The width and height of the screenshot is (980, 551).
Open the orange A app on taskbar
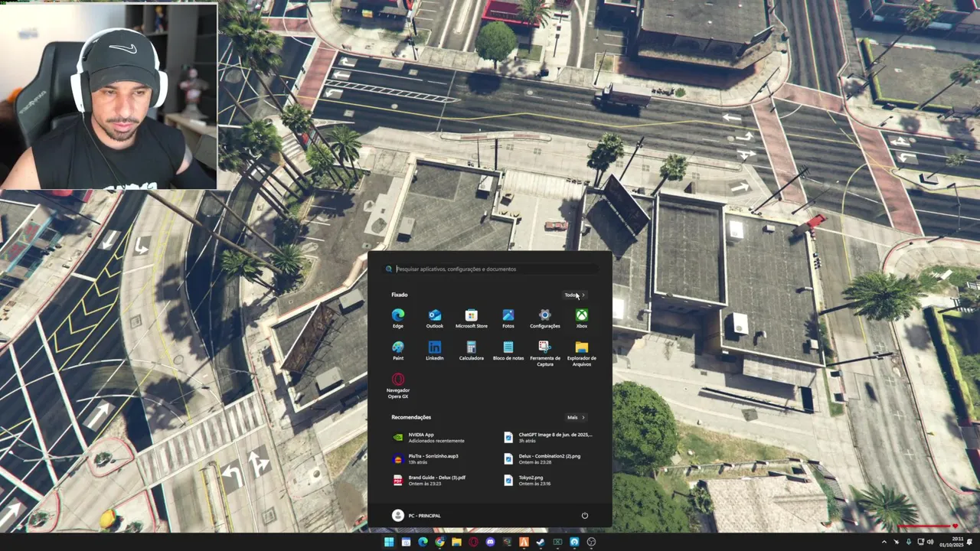point(524,542)
